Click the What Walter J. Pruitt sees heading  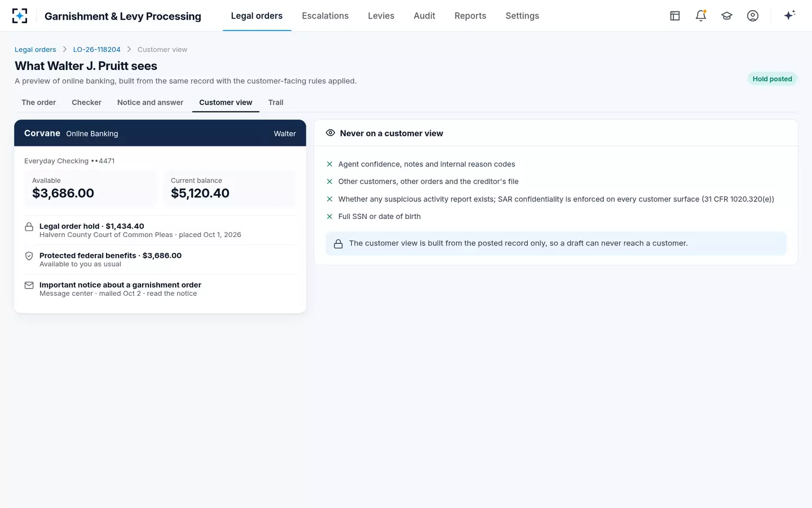86,66
